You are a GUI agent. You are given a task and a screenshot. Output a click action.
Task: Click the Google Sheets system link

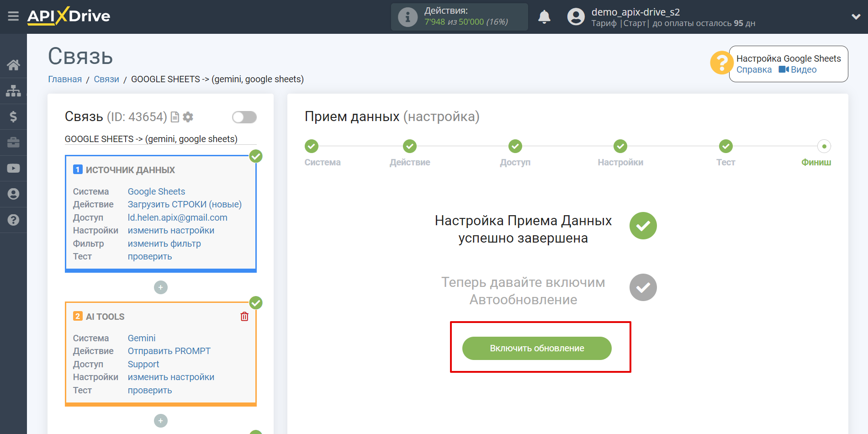[156, 191]
